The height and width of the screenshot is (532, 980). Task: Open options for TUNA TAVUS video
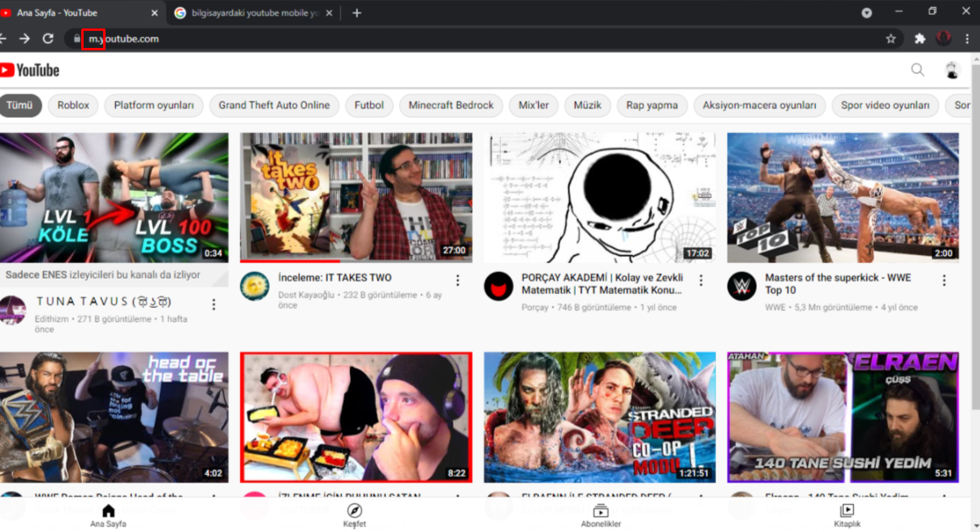coord(214,305)
